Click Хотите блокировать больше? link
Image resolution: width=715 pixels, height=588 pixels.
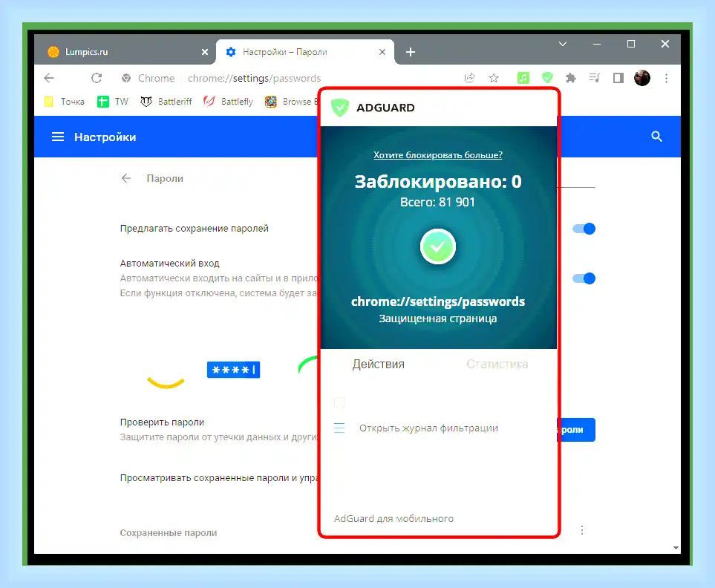(x=438, y=155)
